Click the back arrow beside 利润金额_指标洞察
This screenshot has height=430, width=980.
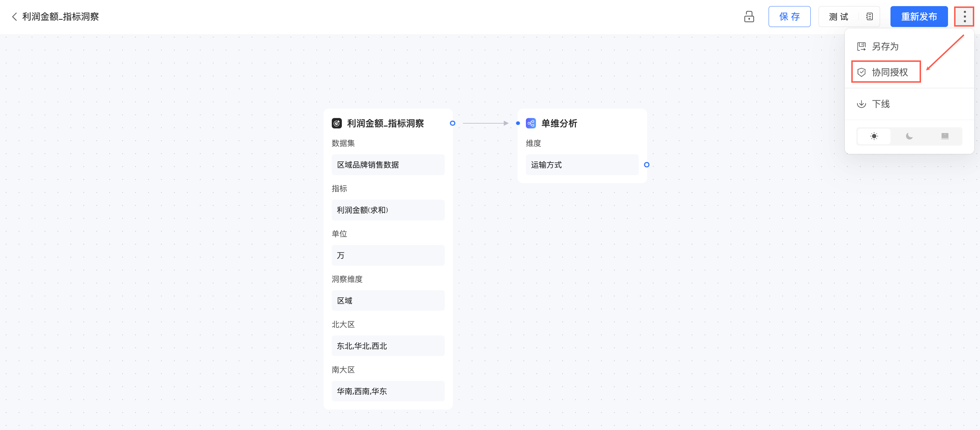(x=14, y=17)
